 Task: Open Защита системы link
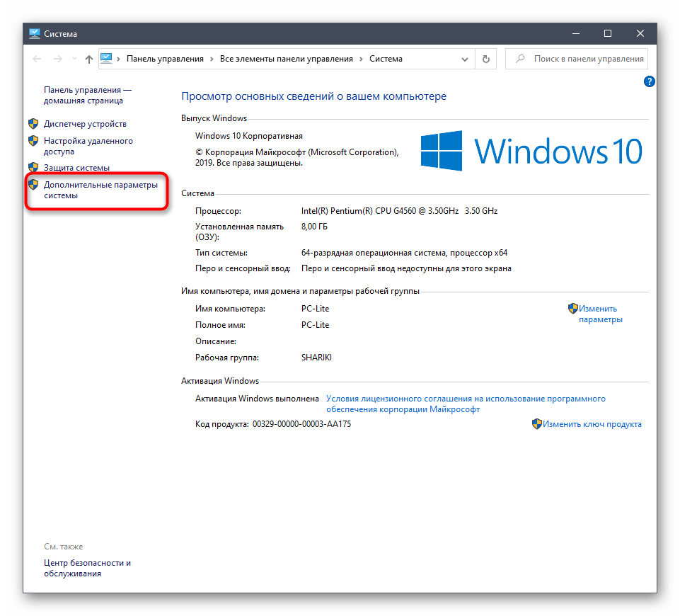(x=76, y=168)
